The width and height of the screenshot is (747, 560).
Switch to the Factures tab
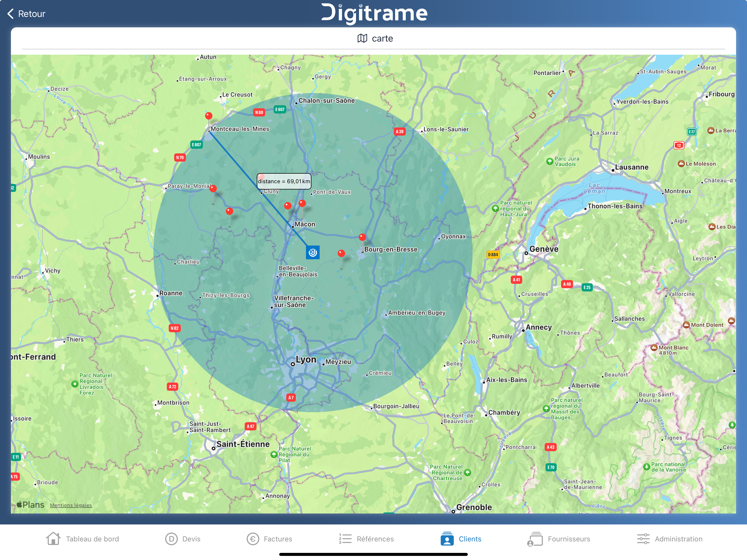269,539
